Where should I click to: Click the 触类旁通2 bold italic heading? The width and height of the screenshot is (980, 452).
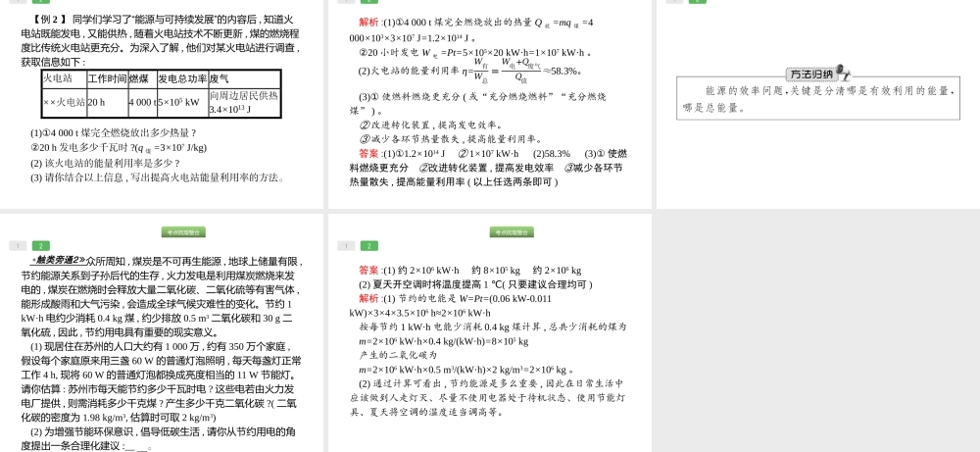click(x=58, y=261)
